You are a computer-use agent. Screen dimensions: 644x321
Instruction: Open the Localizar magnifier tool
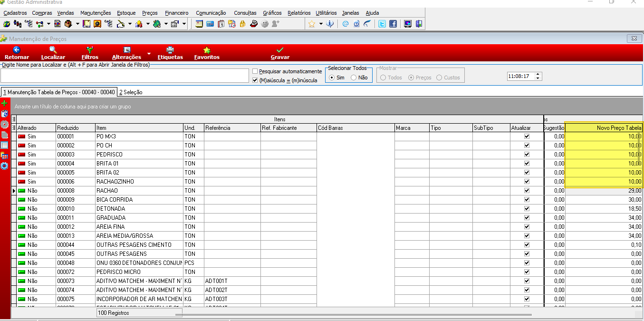53,49
